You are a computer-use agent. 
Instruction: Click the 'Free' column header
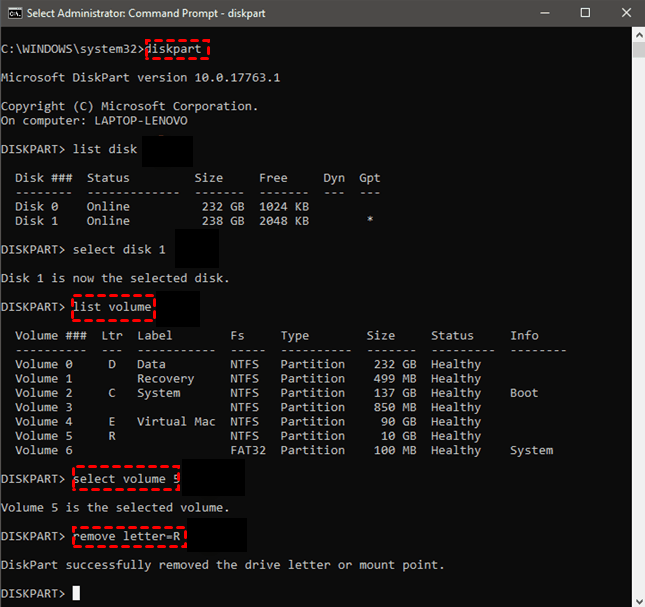273,178
